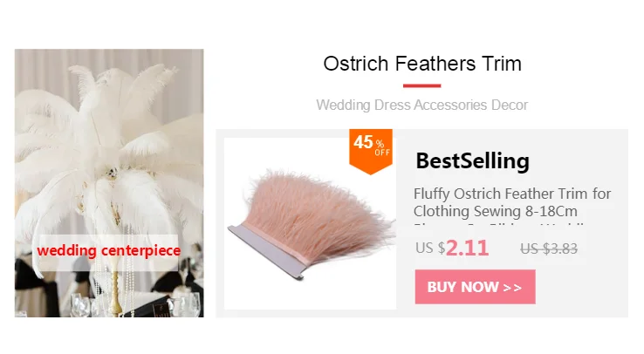Image resolution: width=644 pixels, height=354 pixels.
Task: Click the pink ostrich feather trim image
Action: 310,223
